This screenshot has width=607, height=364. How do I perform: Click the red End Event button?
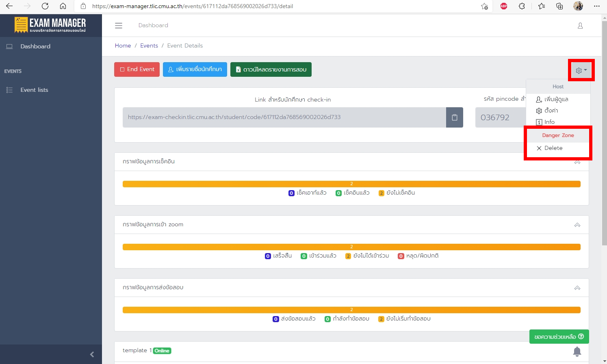click(137, 69)
